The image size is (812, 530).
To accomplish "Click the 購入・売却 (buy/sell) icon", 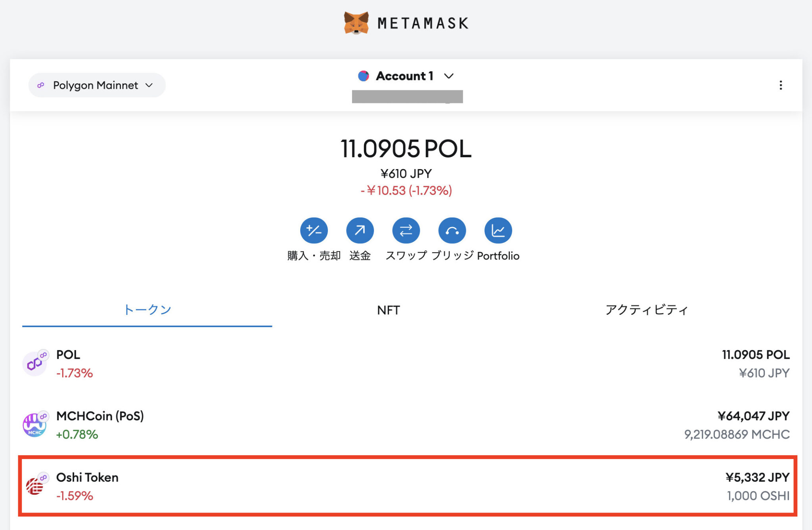I will point(314,230).
